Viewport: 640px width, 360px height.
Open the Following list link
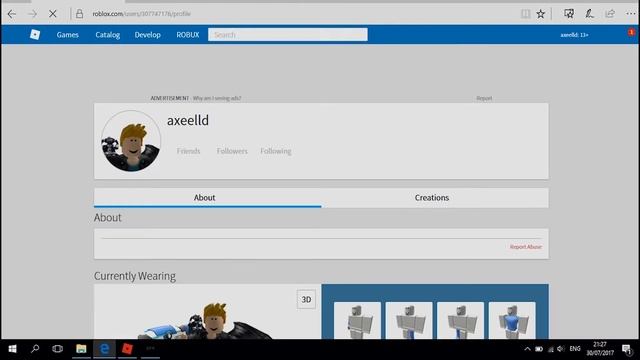[x=276, y=151]
